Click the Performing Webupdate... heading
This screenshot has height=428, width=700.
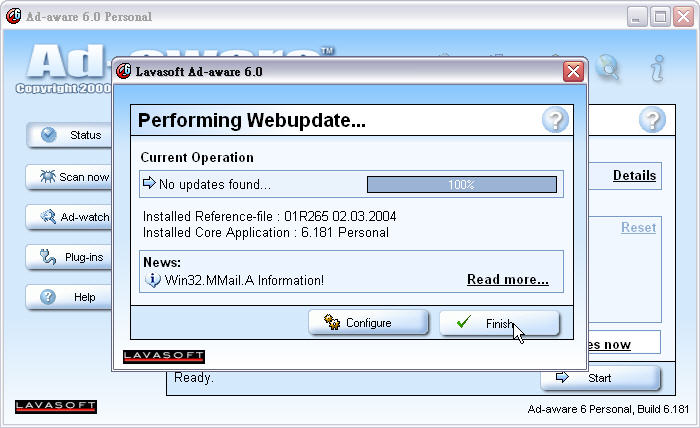click(252, 120)
